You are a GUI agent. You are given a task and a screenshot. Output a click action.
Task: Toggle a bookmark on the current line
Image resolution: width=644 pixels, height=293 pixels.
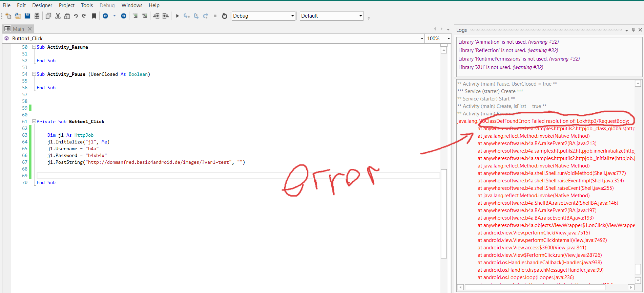point(94,16)
